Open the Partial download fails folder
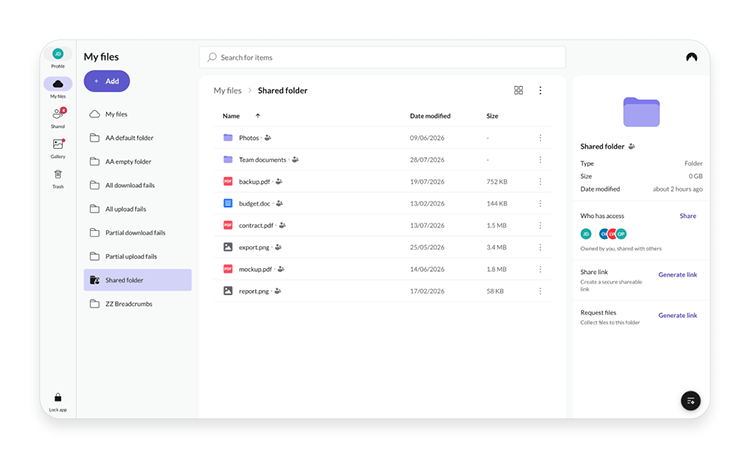This screenshot has height=459, width=750. pos(138,233)
